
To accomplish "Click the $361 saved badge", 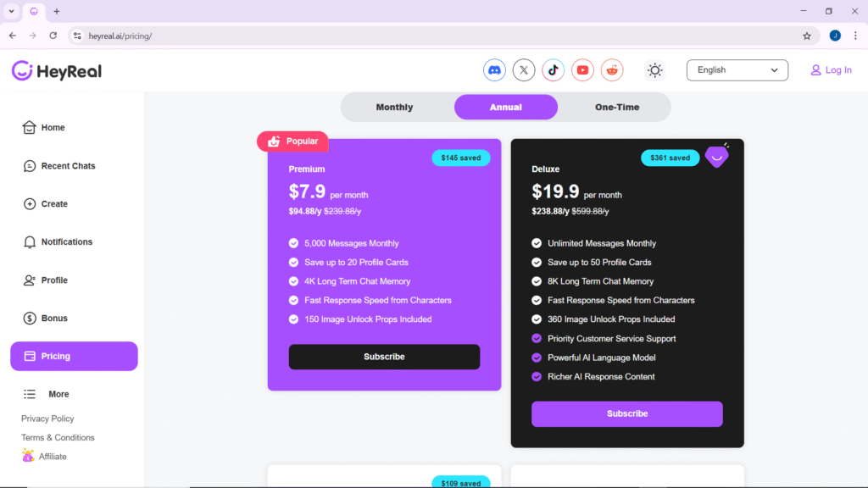I will 670,158.
